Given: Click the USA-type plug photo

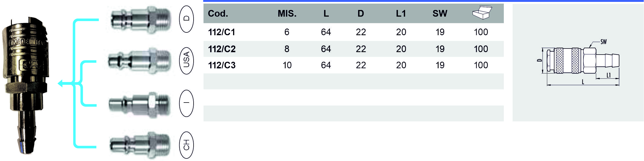Looking at the screenshot, I should tap(139, 61).
